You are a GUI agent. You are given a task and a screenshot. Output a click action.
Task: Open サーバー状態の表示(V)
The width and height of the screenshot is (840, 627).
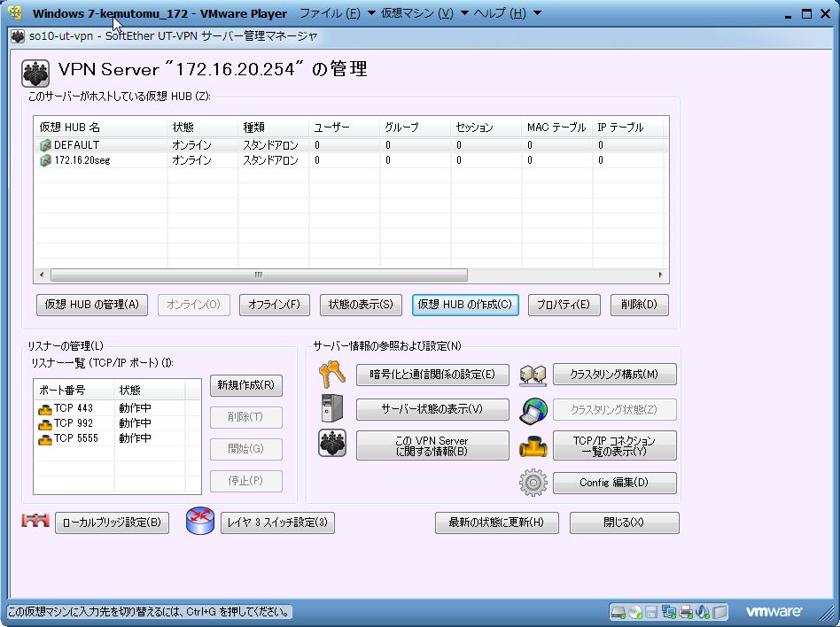[432, 410]
